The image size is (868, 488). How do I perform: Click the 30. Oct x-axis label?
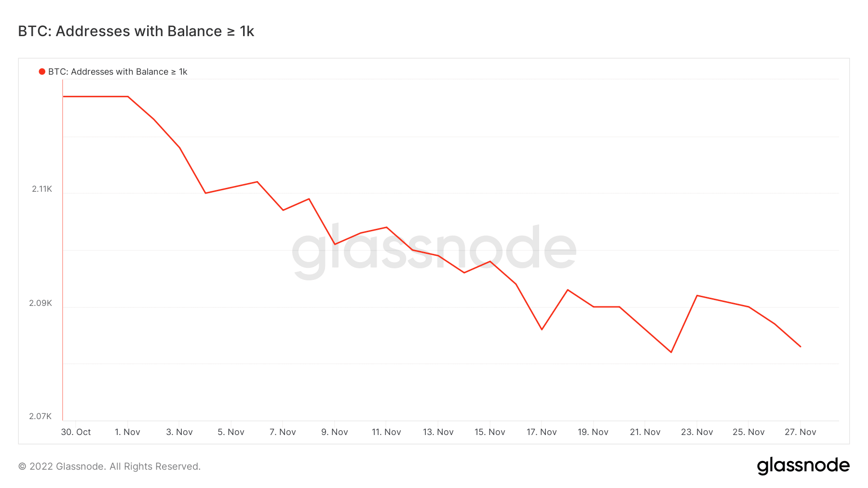pos(76,432)
